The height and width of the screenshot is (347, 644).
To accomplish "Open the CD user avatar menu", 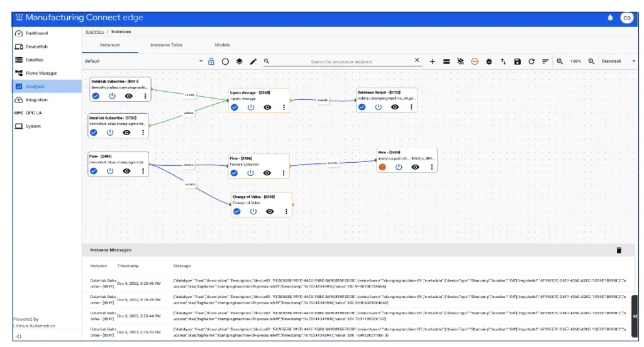I will tap(627, 18).
